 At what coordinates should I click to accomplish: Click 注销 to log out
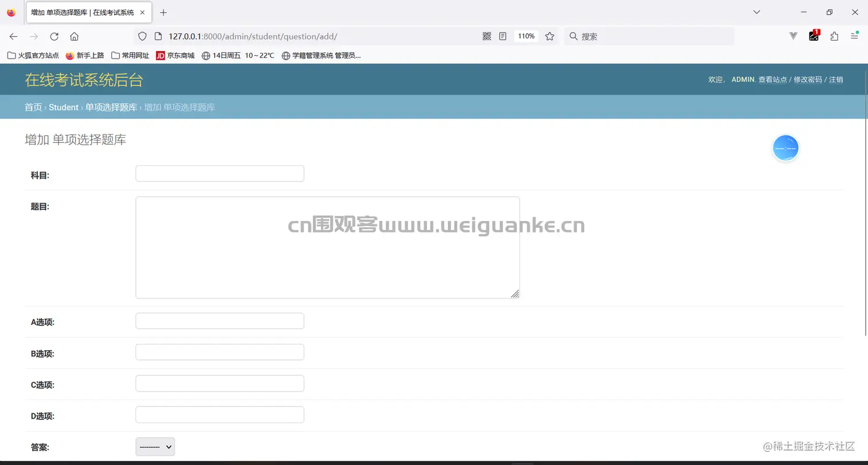[x=836, y=80]
